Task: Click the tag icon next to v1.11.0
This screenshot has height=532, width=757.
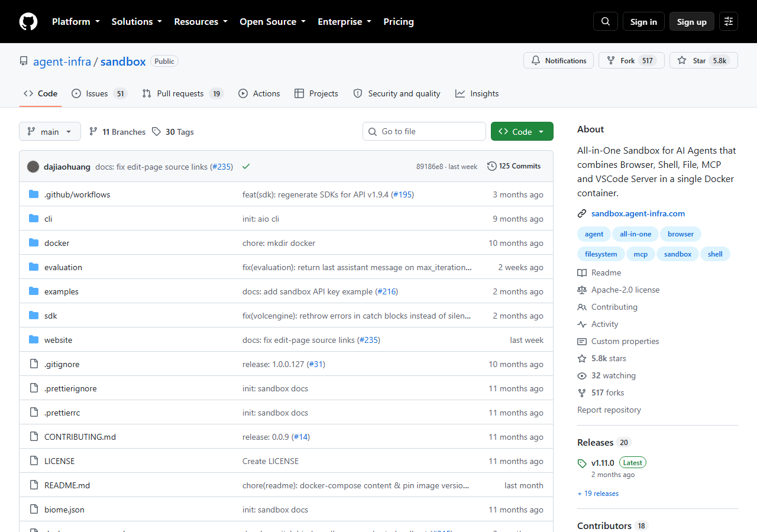Action: tap(582, 463)
